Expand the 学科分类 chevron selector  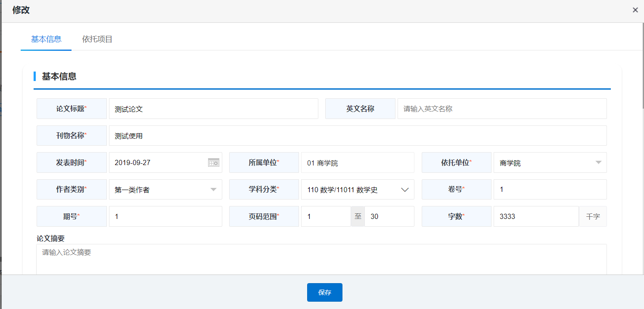(x=405, y=190)
